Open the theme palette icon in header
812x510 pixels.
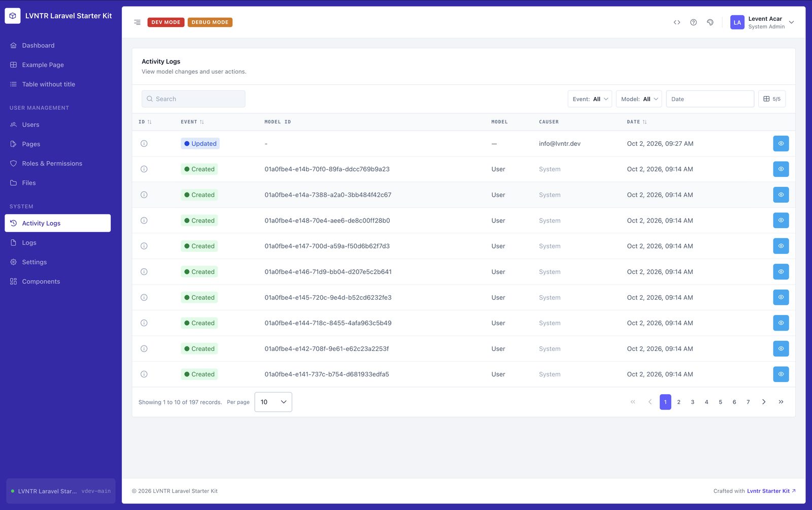[x=710, y=22]
